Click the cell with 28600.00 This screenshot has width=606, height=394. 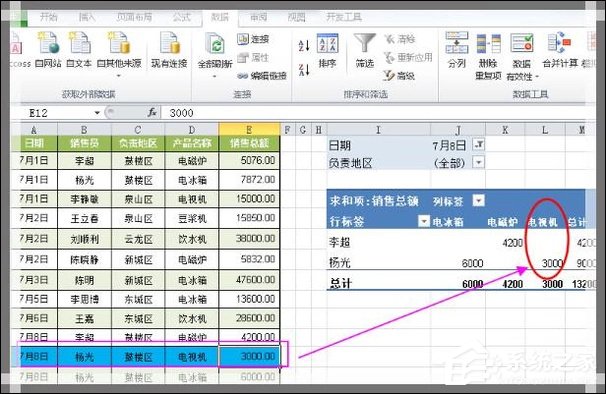[249, 318]
